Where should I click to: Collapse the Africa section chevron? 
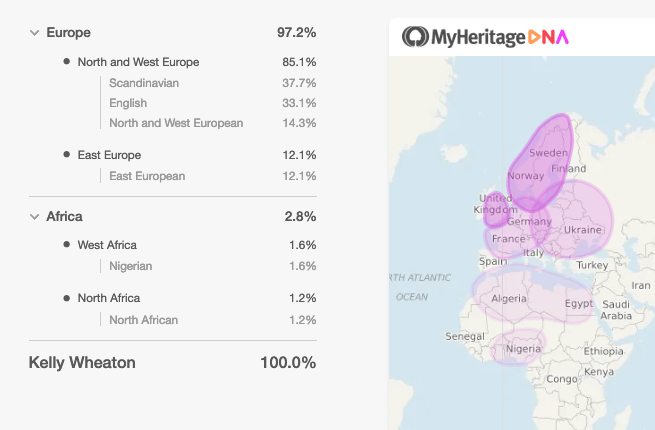tap(35, 216)
